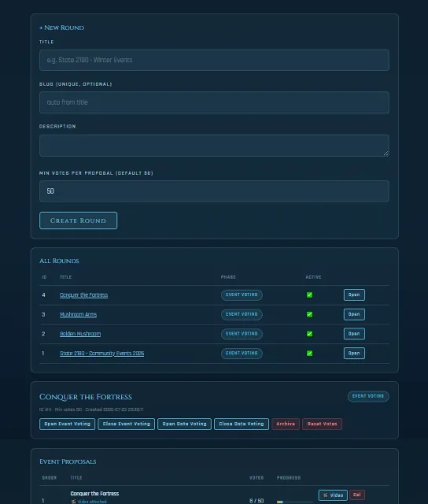This screenshot has height=504, width=428.
Task: Click the red Archive button
Action: point(286,424)
